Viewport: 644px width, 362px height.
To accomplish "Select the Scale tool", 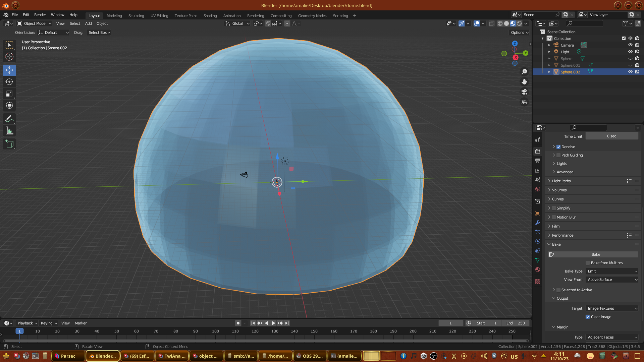I will coord(9,94).
